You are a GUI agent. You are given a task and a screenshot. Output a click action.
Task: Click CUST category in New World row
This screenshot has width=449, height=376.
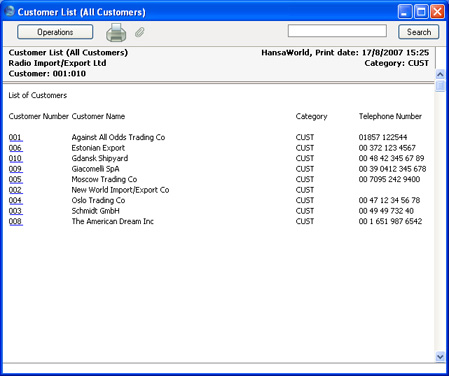(x=305, y=190)
